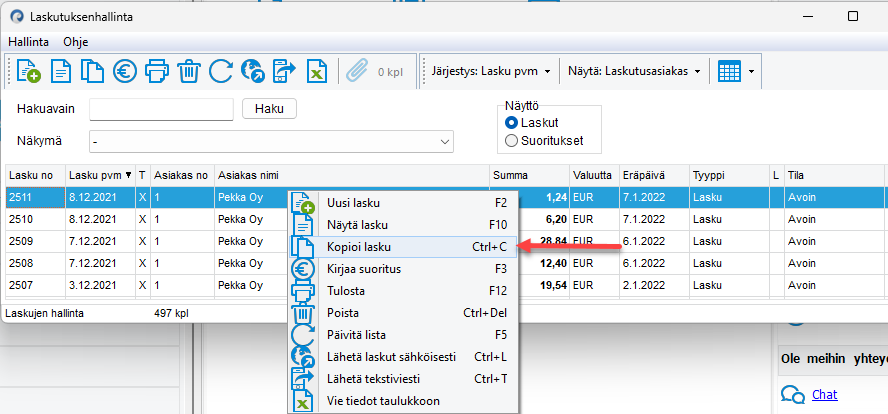This screenshot has width=888, height=414.
Task: Choose Näytä lasku from context menu
Action: click(404, 225)
